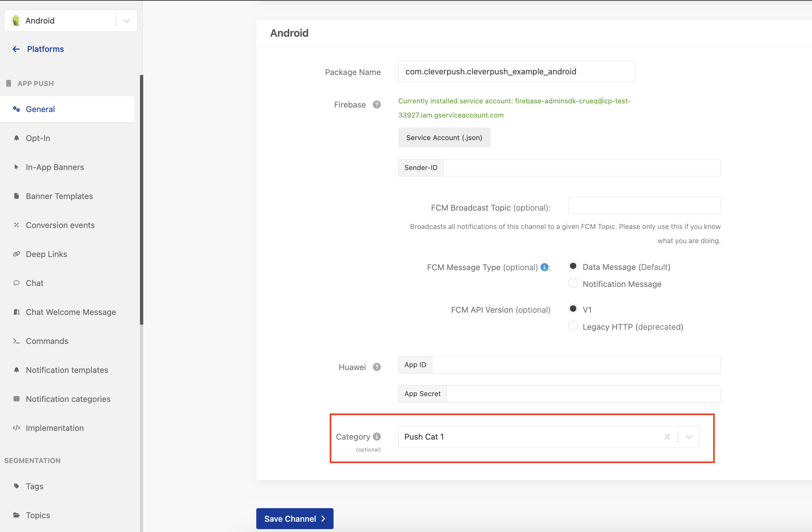The height and width of the screenshot is (532, 812).
Task: Expand the Category dropdown selector
Action: tap(688, 436)
